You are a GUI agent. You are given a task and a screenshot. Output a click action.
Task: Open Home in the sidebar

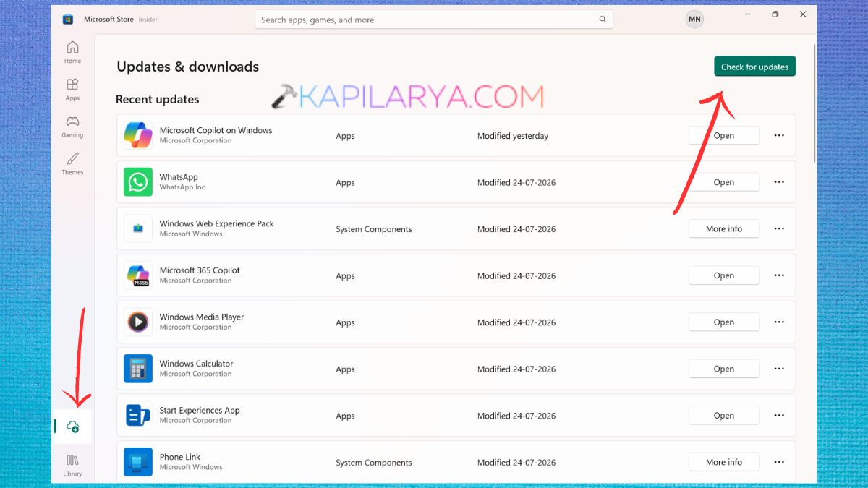72,53
